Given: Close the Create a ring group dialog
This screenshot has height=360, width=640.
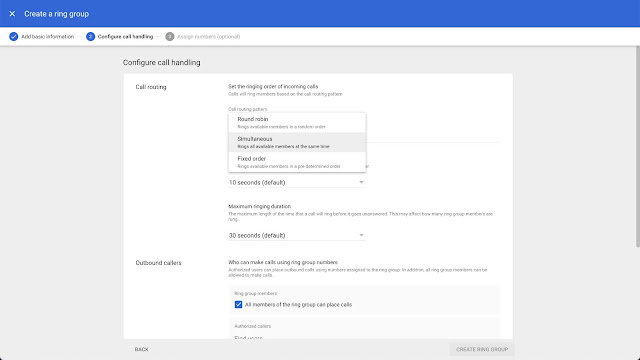Looking at the screenshot, I should point(12,14).
